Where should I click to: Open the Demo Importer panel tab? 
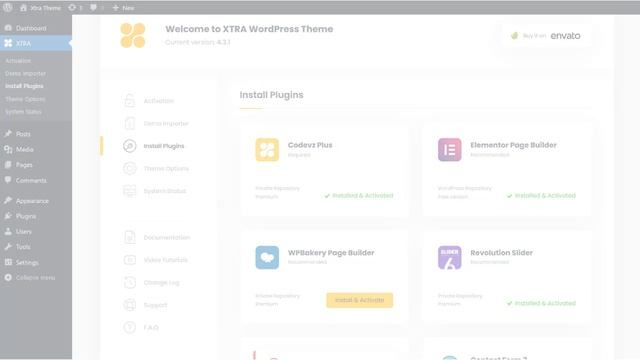[166, 123]
